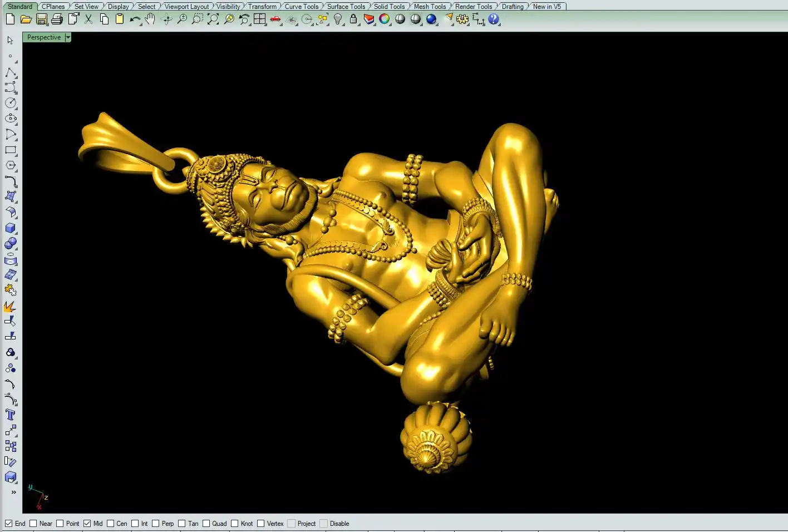Click the Lock objects padlock icon

click(x=353, y=19)
